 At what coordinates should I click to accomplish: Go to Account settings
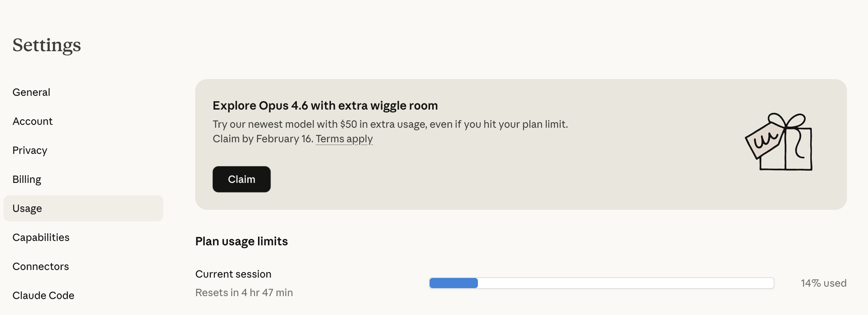(33, 121)
